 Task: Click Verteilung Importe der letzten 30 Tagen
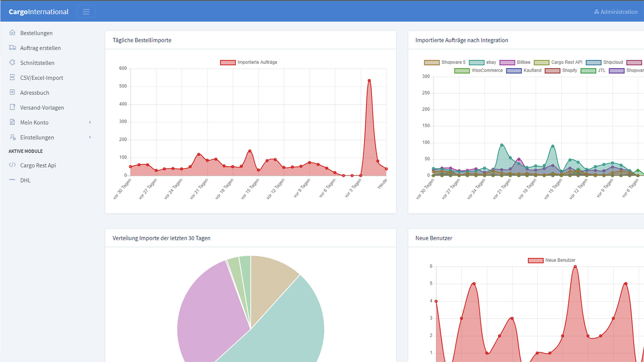click(161, 238)
